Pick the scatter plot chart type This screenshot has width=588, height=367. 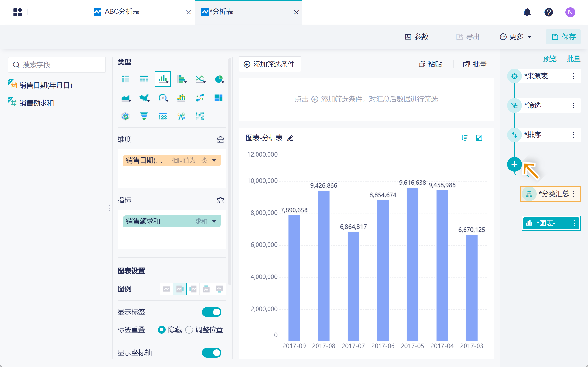click(200, 98)
